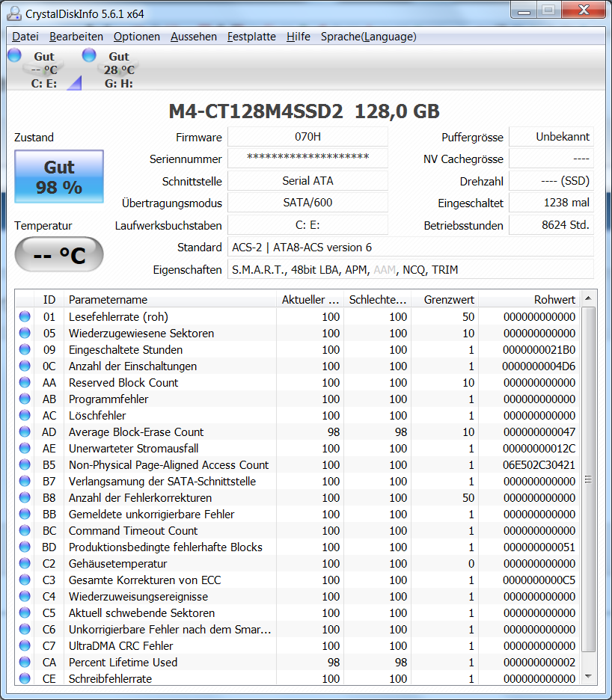The width and height of the screenshot is (612, 700).
Task: Click the ID column header
Action: 49,300
